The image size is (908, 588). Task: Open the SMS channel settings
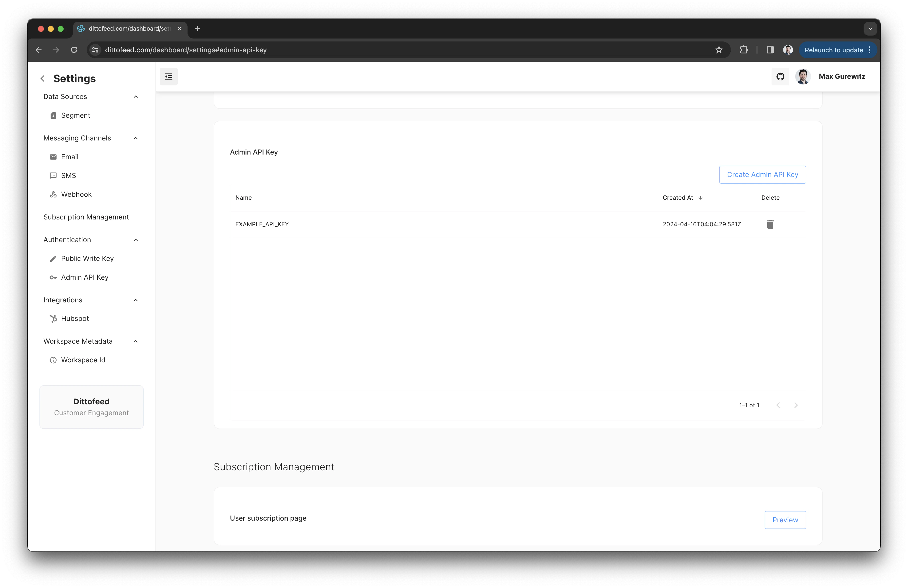tap(69, 175)
